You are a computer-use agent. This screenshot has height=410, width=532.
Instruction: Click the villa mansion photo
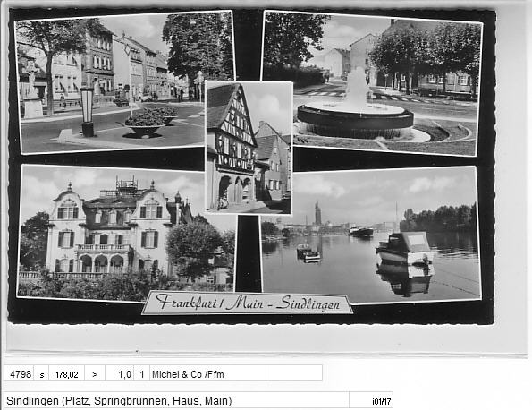126,233
